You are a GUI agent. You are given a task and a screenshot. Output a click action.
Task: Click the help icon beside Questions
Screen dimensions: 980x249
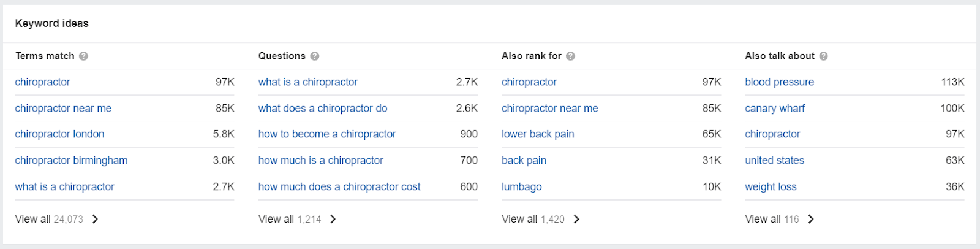coord(315,56)
